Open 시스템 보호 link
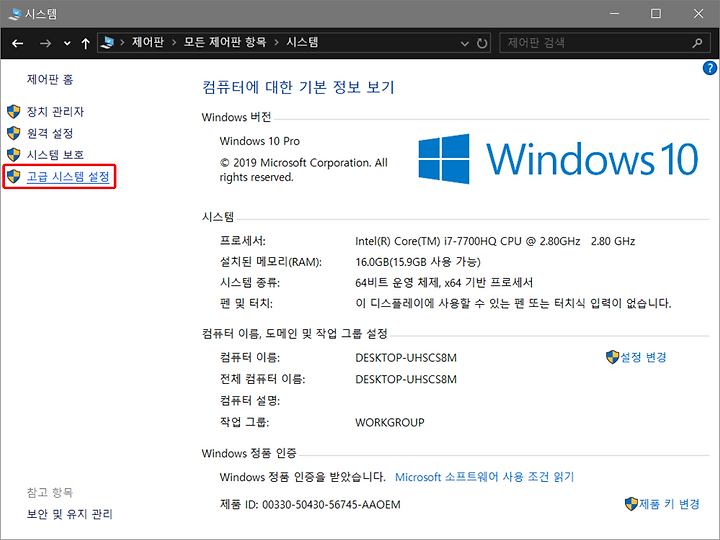Image resolution: width=720 pixels, height=540 pixels. (x=55, y=155)
